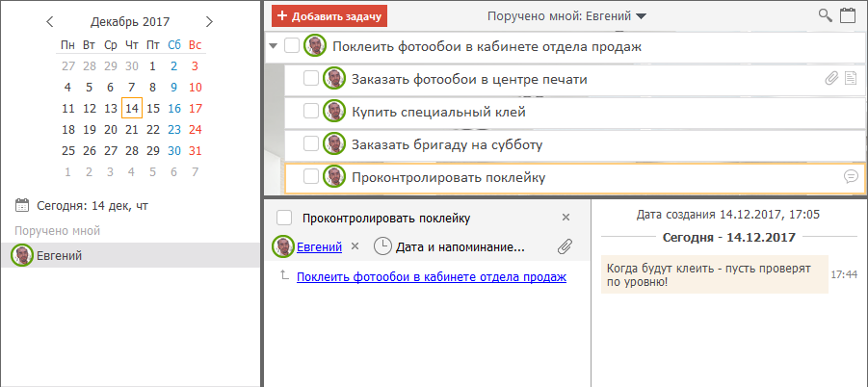868x387 pixels.
Task: Open parent task link 'Поклеить фотообои в кабинете'
Action: [432, 277]
